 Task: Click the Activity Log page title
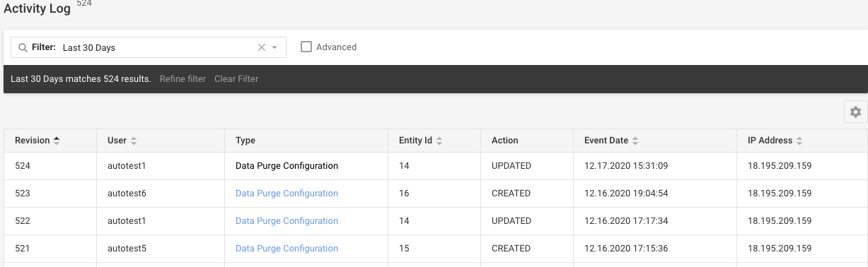pyautogui.click(x=37, y=9)
